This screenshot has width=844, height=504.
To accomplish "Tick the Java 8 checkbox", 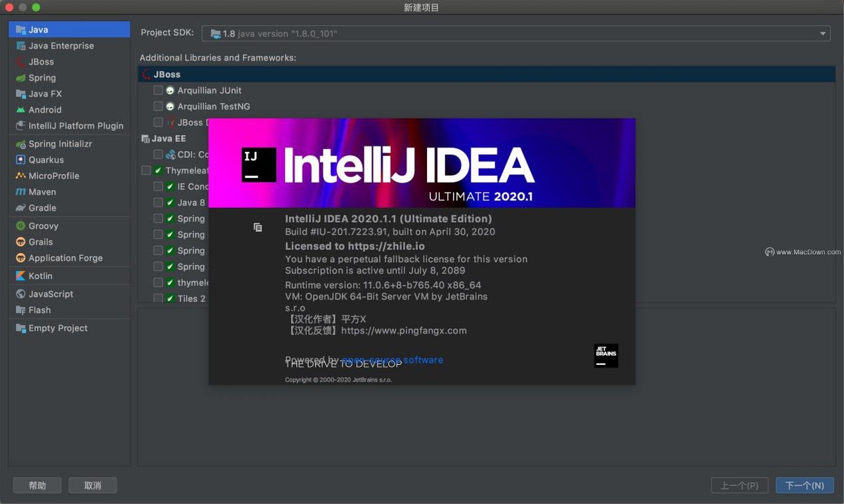I will click(x=158, y=202).
